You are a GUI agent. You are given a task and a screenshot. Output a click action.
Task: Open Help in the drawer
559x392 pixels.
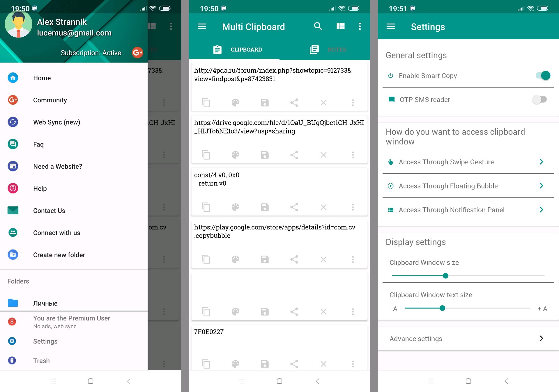coord(74,188)
